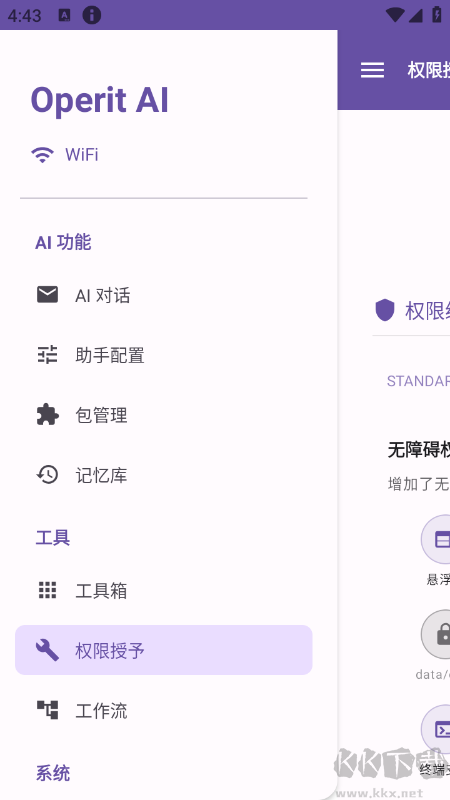Tap the WiFi status icon

pos(42,154)
